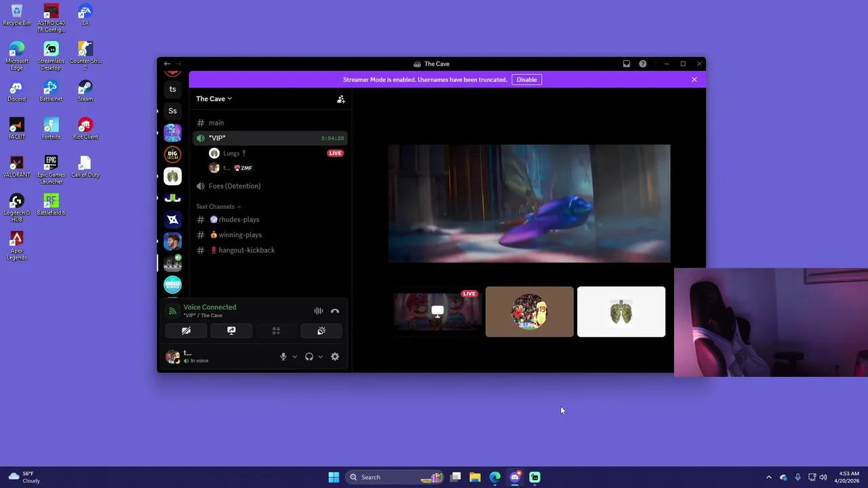Open File Explorer from the taskbar
The height and width of the screenshot is (488, 868).
coord(475,477)
